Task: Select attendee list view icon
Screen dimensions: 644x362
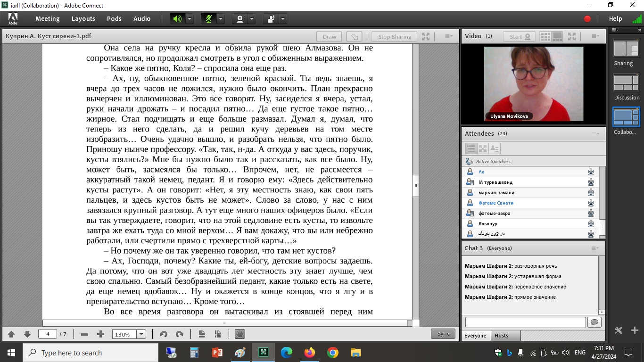Action: pyautogui.click(x=471, y=148)
